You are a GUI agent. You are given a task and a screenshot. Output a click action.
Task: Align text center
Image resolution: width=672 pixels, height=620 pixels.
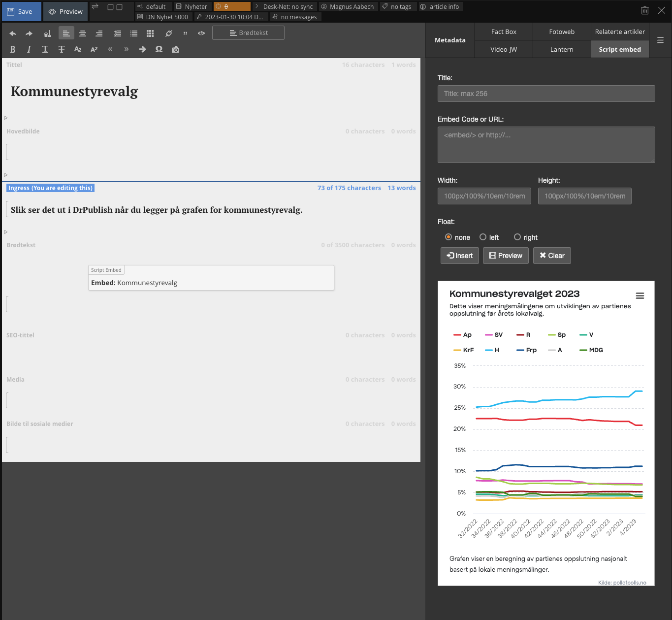[x=83, y=33]
